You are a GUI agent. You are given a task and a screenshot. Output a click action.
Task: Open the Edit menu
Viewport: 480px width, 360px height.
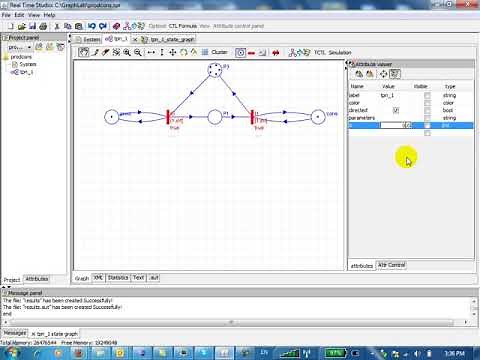pyautogui.click(x=19, y=15)
